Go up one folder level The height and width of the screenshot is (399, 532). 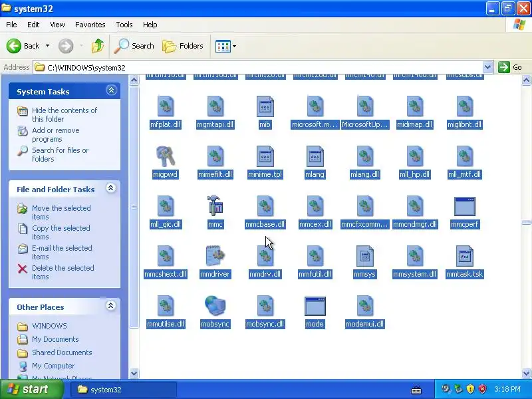[98, 46]
